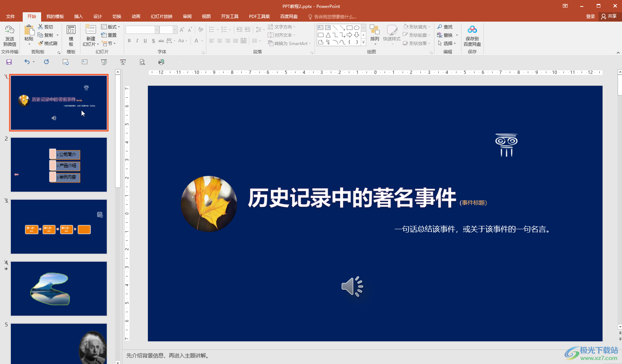Open the File (文件) menu
Image resolution: width=622 pixels, height=364 pixels.
pyautogui.click(x=10, y=17)
